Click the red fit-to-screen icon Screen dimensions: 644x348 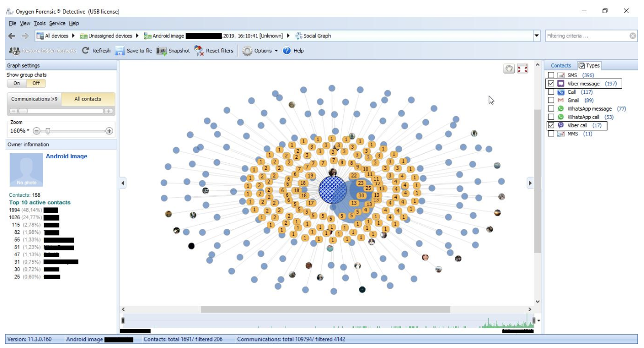[x=522, y=68]
